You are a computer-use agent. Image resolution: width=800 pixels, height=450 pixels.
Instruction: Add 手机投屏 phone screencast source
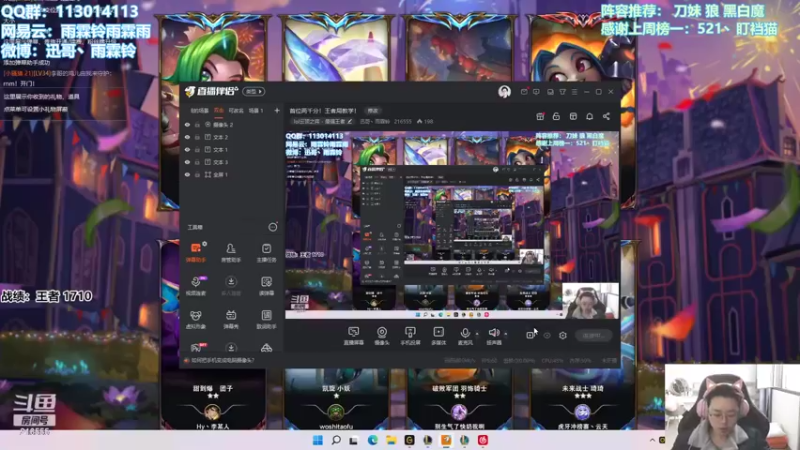(410, 336)
